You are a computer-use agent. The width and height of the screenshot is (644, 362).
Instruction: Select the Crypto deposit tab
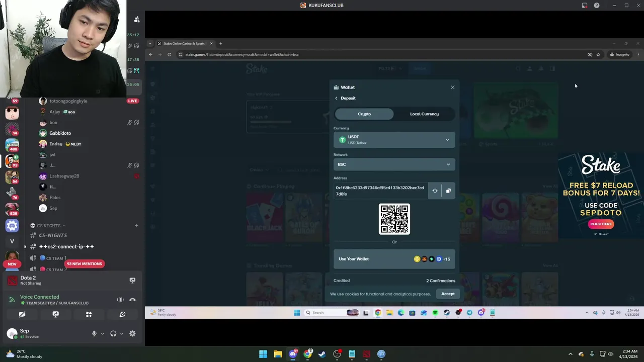pos(364,114)
